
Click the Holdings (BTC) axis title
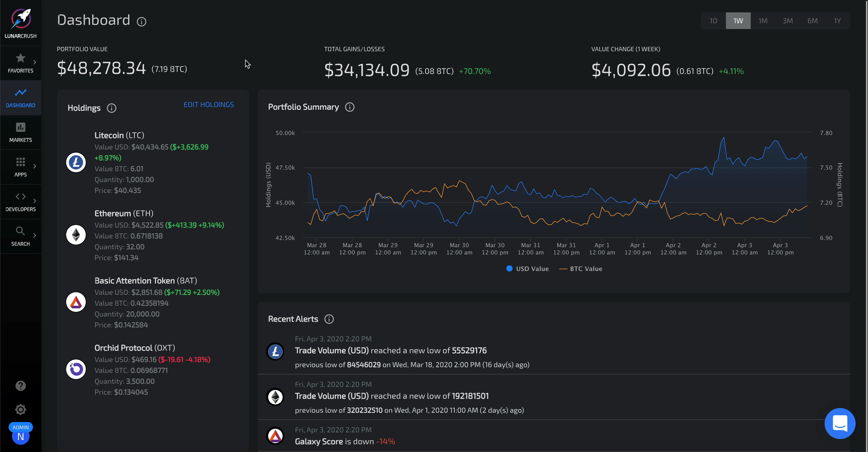840,185
